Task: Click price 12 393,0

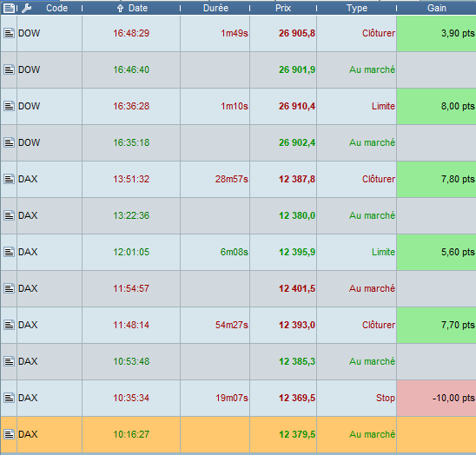Action: [297, 325]
